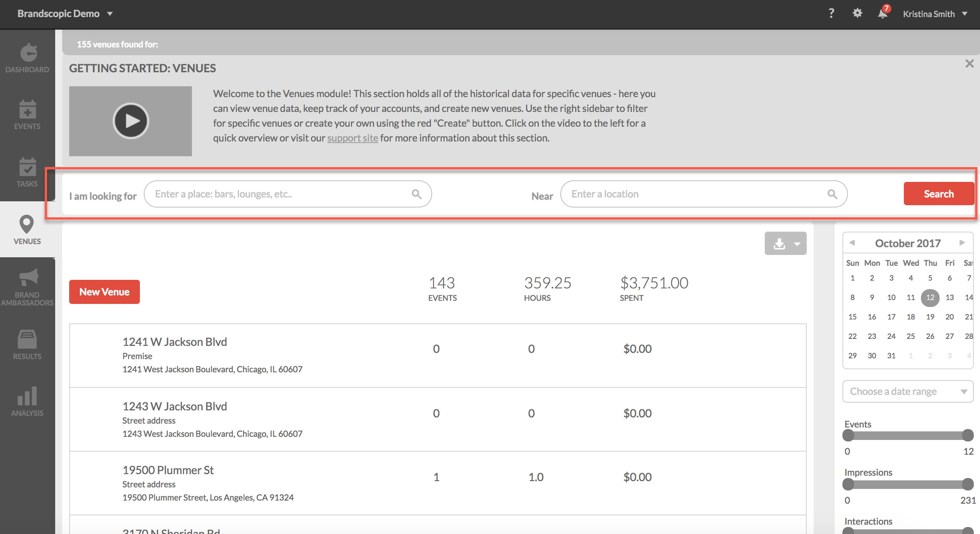
Task: Click the magnifier in the place search field
Action: click(417, 194)
